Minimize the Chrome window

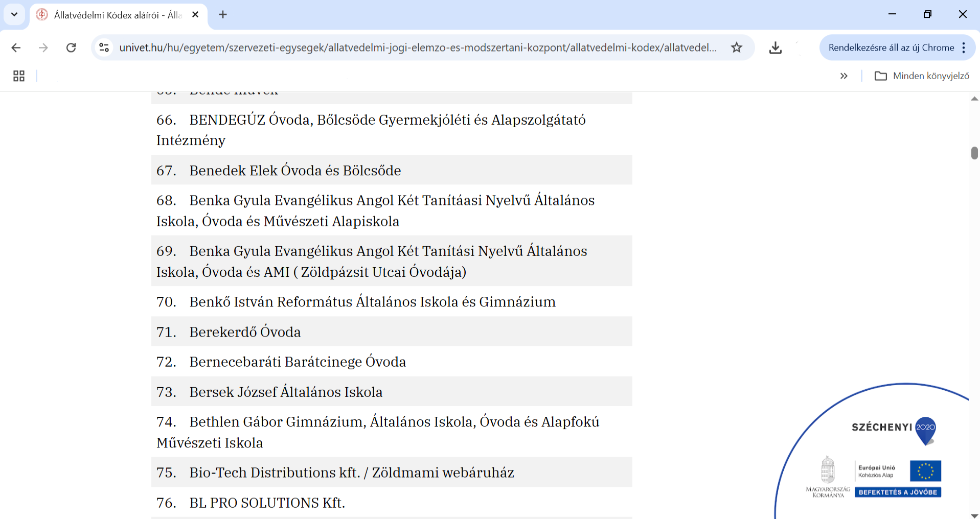click(x=893, y=14)
